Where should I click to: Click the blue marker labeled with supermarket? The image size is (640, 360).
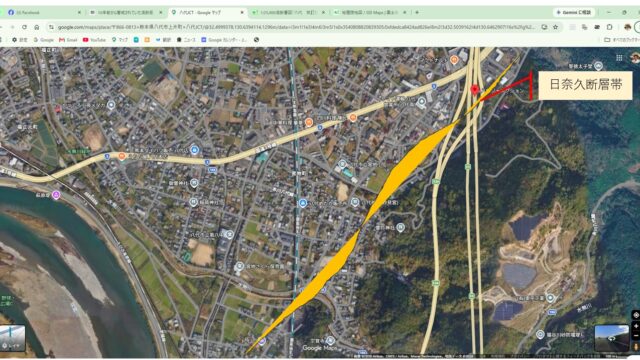click(x=195, y=150)
